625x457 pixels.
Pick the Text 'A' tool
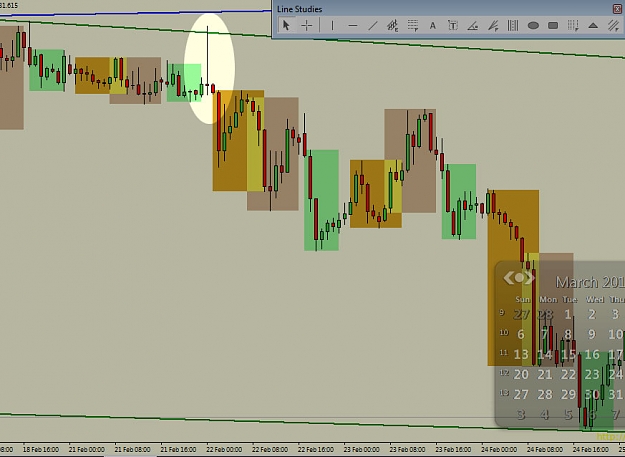pos(432,25)
